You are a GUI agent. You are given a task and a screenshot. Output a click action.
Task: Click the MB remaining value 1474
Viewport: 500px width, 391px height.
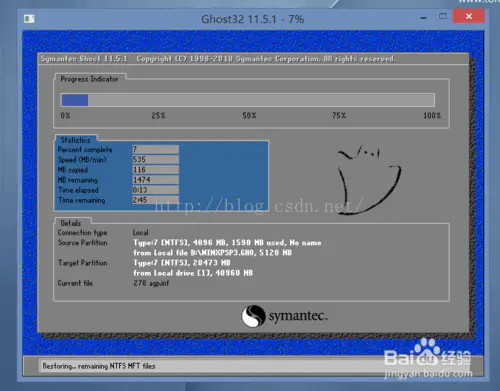click(155, 180)
